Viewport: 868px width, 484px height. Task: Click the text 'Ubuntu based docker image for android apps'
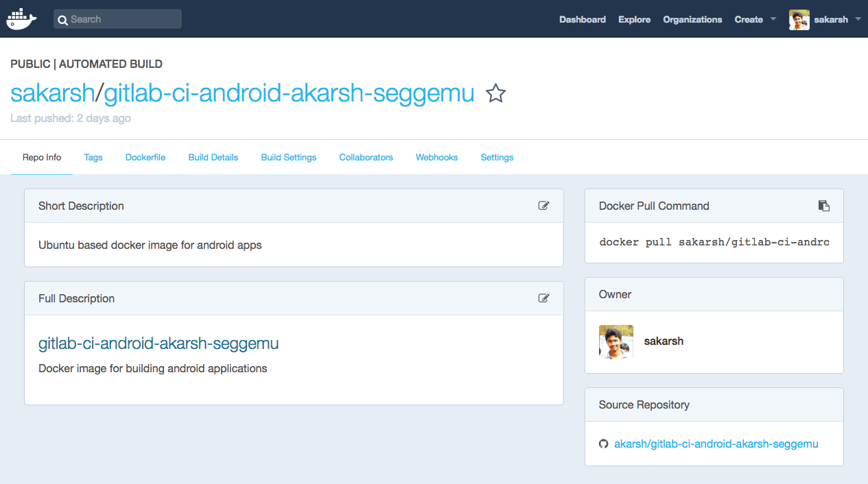tap(150, 245)
